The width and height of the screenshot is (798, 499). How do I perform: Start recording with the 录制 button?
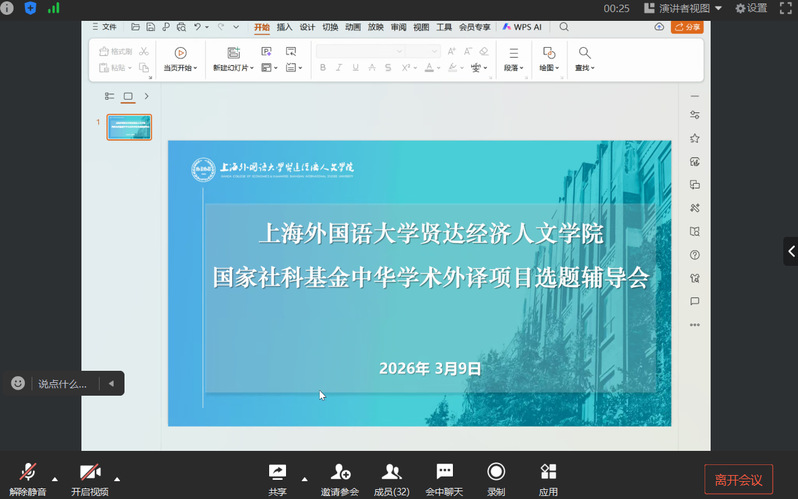[x=496, y=479]
